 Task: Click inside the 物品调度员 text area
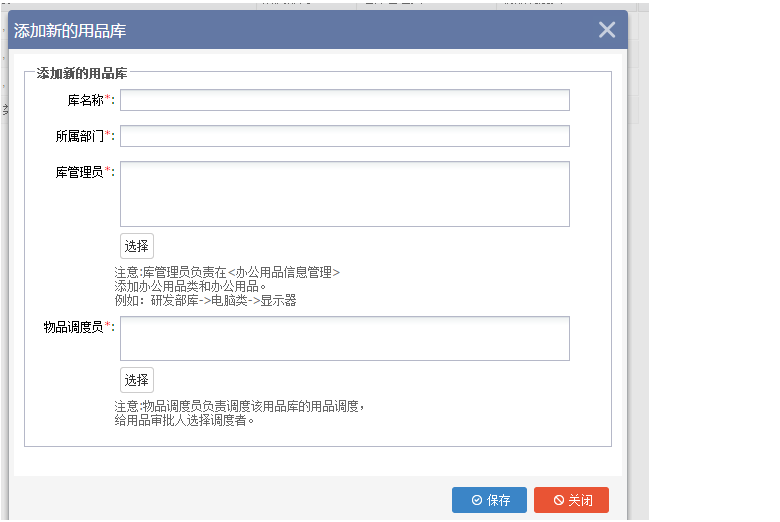tap(344, 338)
